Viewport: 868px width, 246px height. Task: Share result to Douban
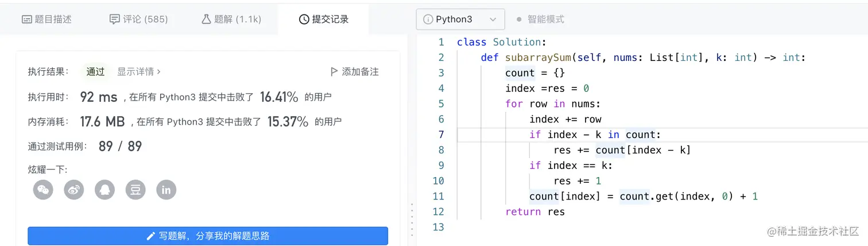[135, 190]
